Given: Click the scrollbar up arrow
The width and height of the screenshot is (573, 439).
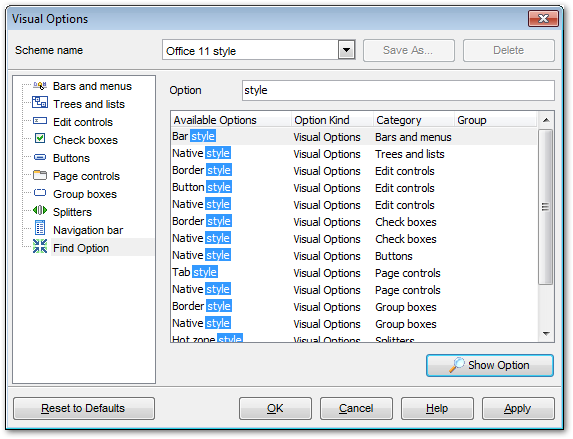Looking at the screenshot, I should click(546, 120).
